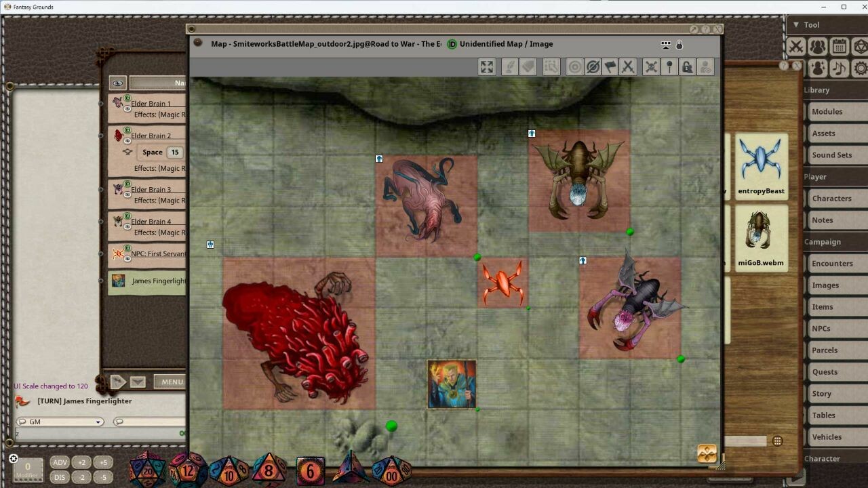Toggle the crossed-out targeting icon on map toolbar
This screenshot has height=488, width=868.
[593, 66]
